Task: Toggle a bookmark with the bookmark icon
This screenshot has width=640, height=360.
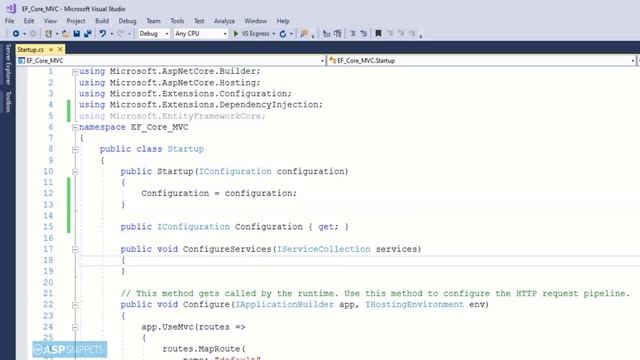Action: coord(378,33)
